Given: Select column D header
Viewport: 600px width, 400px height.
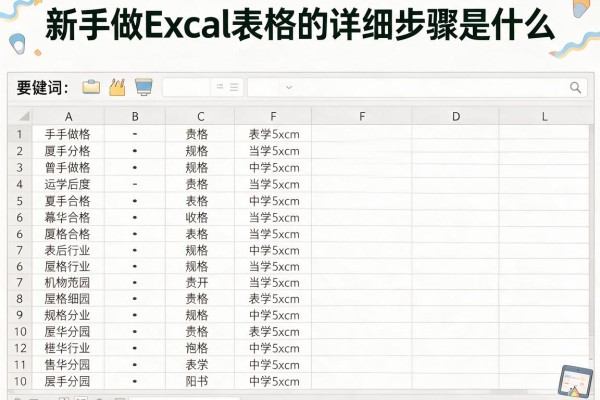Looking at the screenshot, I should click(x=455, y=116).
